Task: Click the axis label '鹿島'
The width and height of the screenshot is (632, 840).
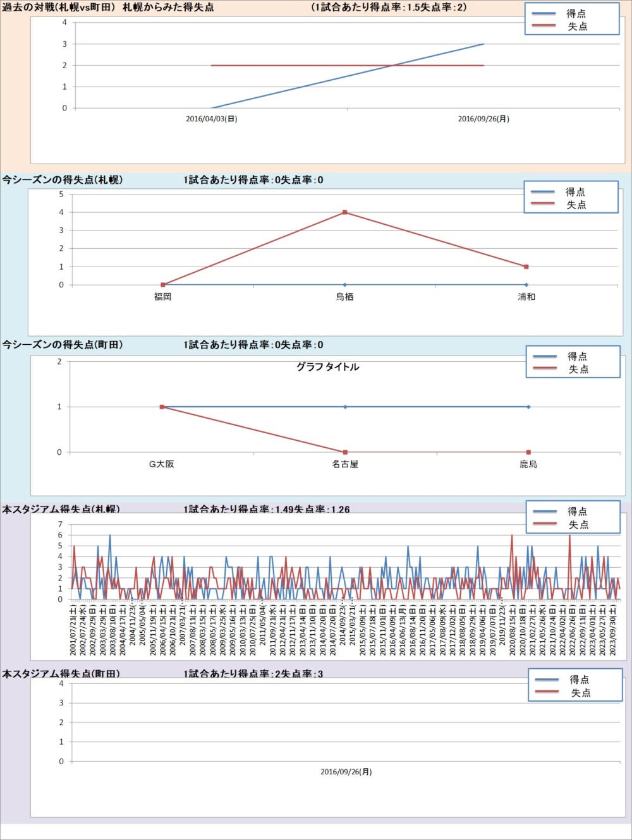Action: tap(528, 464)
